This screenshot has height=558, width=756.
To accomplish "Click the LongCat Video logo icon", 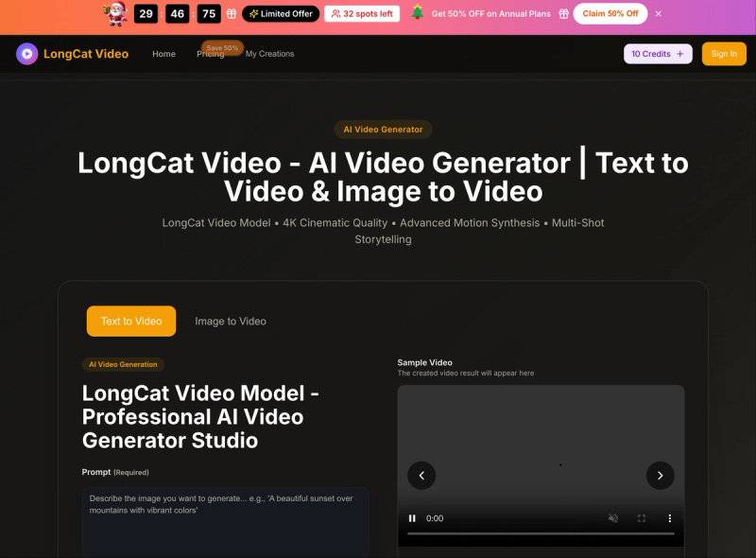I will pyautogui.click(x=26, y=54).
